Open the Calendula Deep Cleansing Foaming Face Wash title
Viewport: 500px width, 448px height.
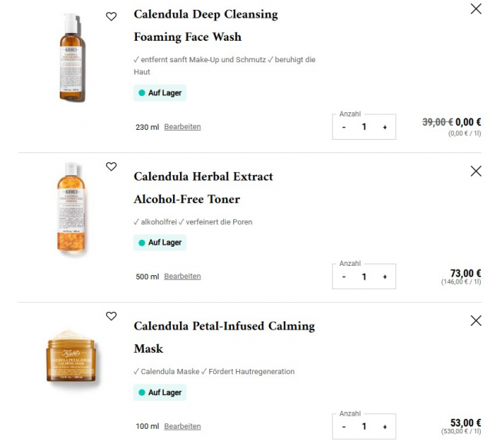tap(205, 25)
